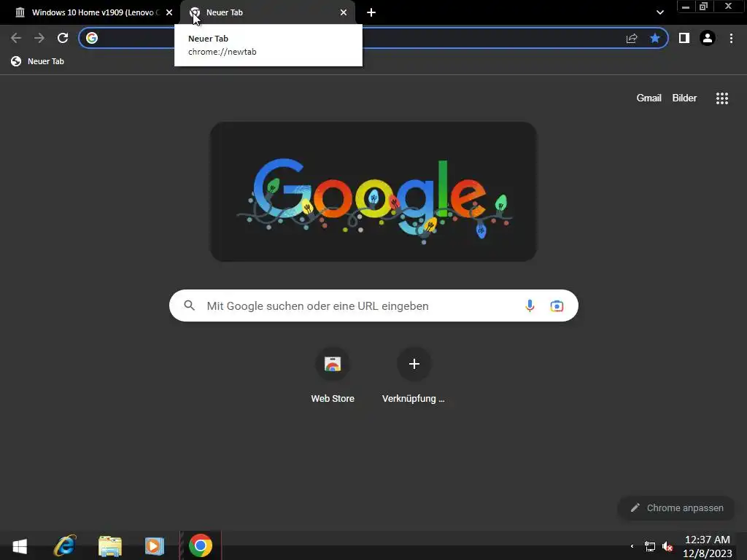
Task: Click the Google holiday lights doodle
Action: tap(373, 192)
